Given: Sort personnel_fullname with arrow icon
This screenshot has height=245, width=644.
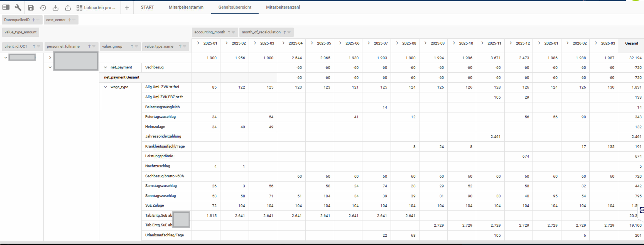Looking at the screenshot, I should [x=89, y=46].
